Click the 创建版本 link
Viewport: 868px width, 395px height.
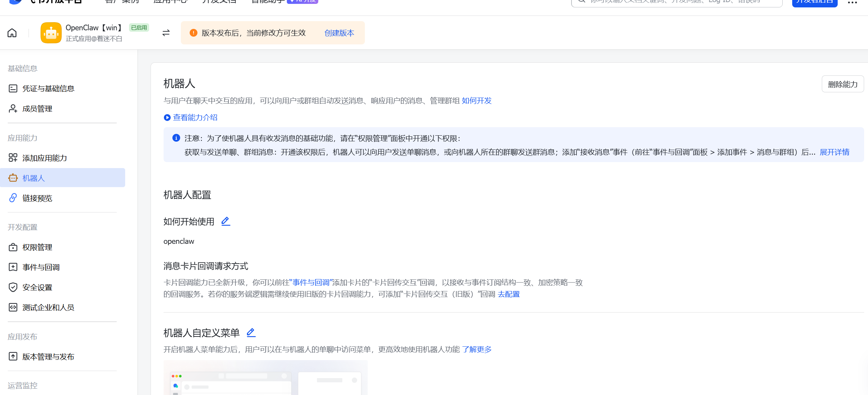pos(339,33)
